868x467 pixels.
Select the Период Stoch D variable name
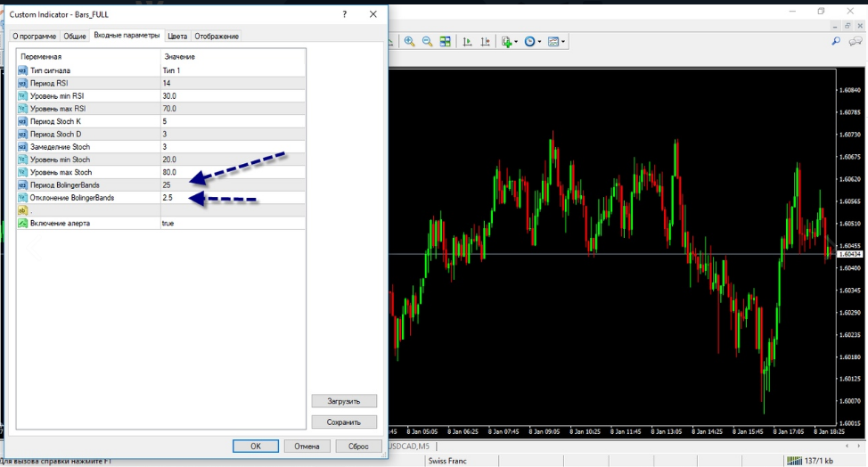point(55,134)
